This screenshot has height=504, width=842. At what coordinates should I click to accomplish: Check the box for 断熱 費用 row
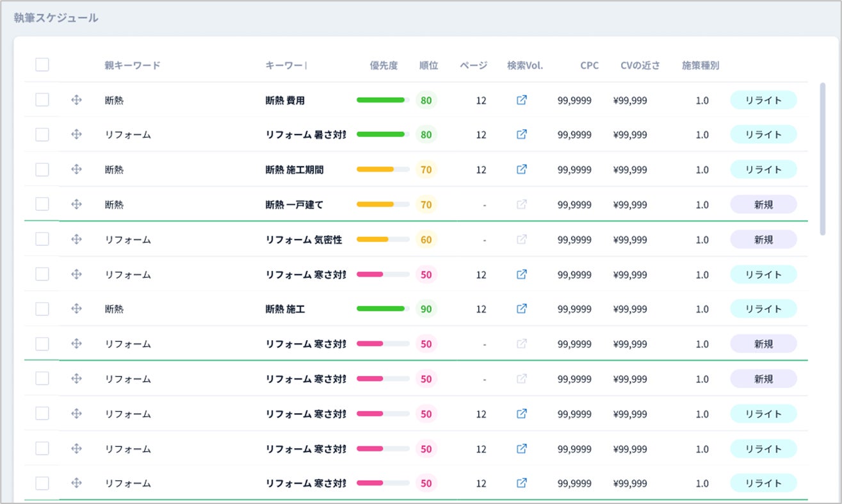click(42, 100)
